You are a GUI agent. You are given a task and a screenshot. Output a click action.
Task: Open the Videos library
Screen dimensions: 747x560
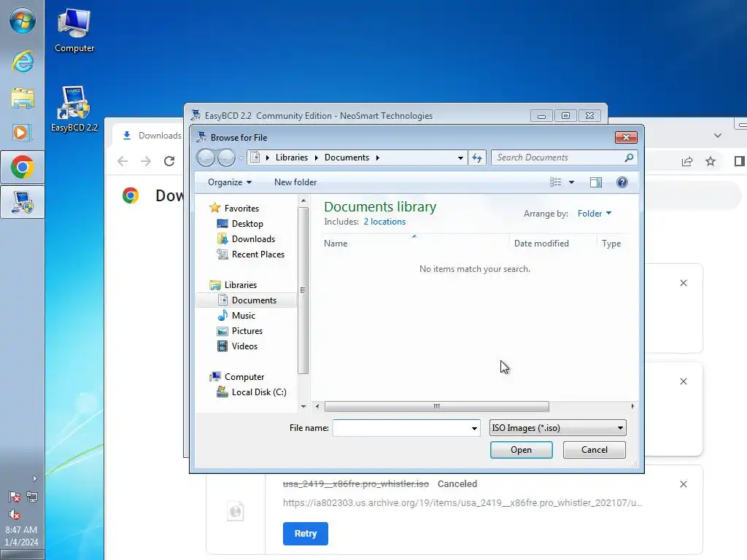[x=244, y=346]
